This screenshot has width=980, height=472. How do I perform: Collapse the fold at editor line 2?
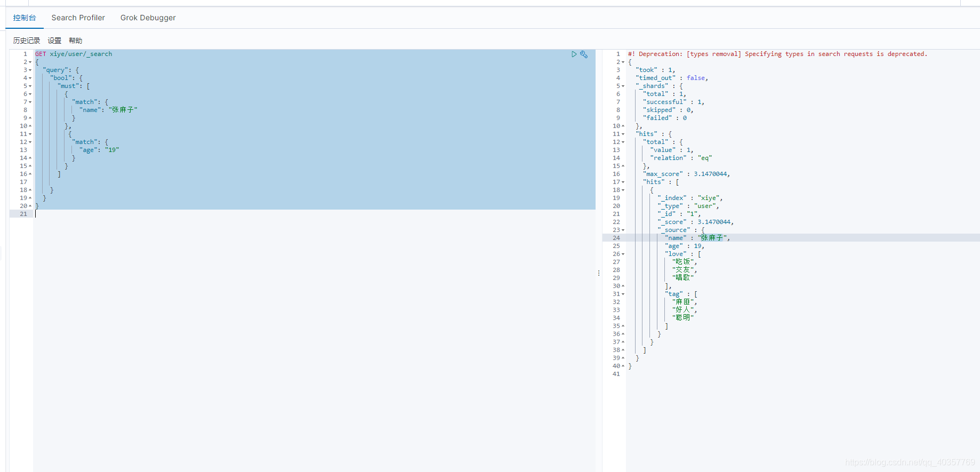[x=30, y=62]
